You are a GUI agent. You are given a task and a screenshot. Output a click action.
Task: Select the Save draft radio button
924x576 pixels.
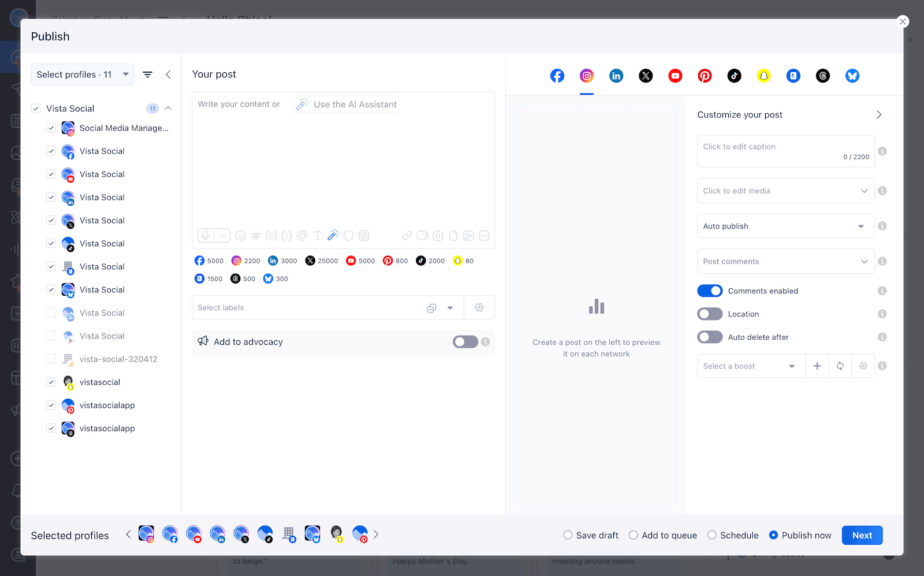pos(568,535)
